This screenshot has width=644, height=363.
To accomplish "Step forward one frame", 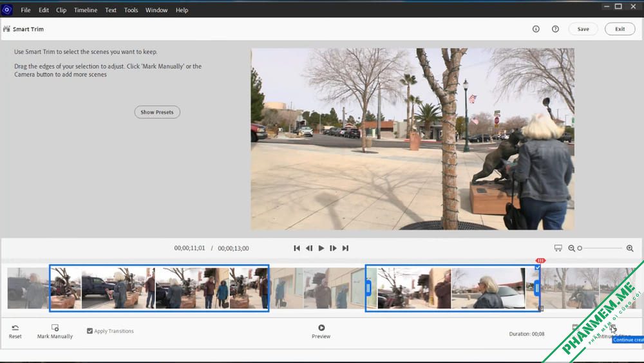I will coord(333,248).
